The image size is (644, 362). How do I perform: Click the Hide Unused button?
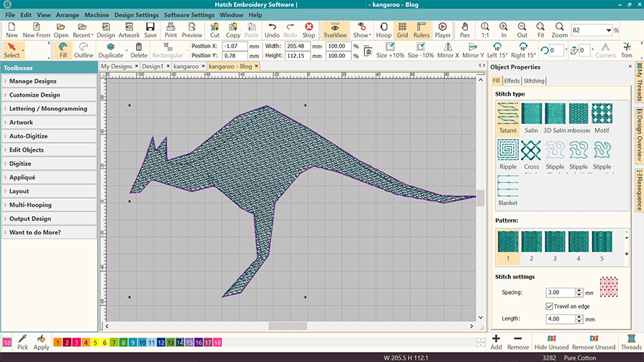tap(552, 342)
